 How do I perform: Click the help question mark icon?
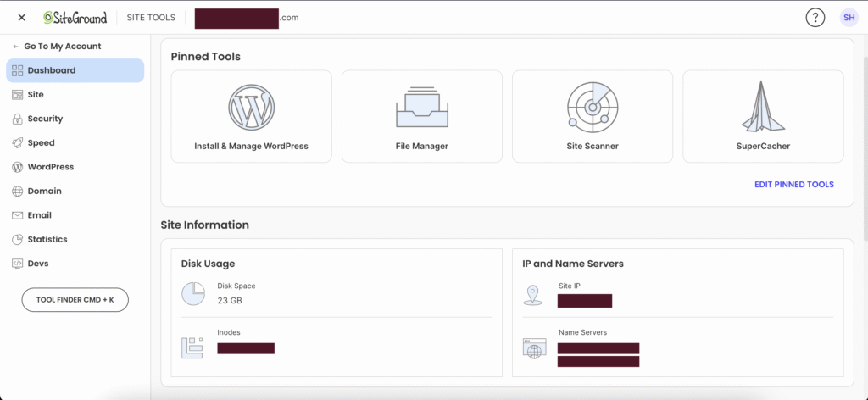[x=815, y=18]
